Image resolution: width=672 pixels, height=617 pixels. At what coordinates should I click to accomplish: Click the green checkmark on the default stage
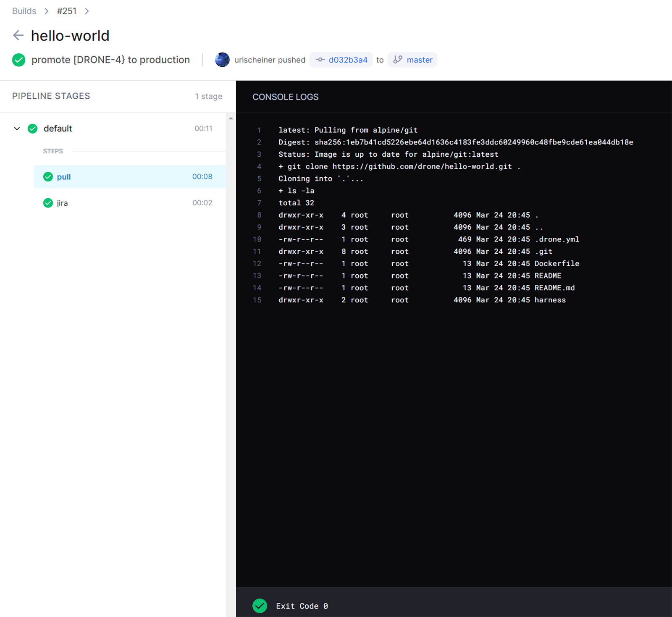click(x=32, y=129)
